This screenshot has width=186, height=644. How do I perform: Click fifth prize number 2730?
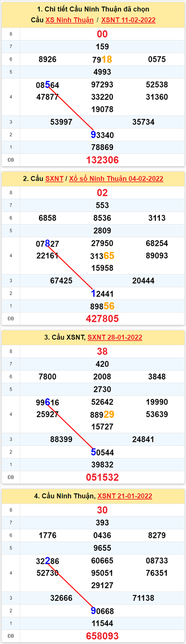(102, 389)
